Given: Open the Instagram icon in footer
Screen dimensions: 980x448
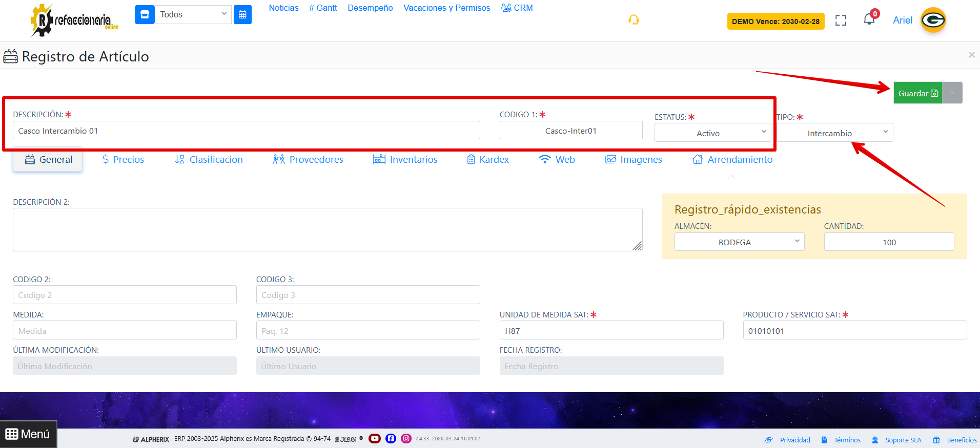Looking at the screenshot, I should [x=406, y=438].
